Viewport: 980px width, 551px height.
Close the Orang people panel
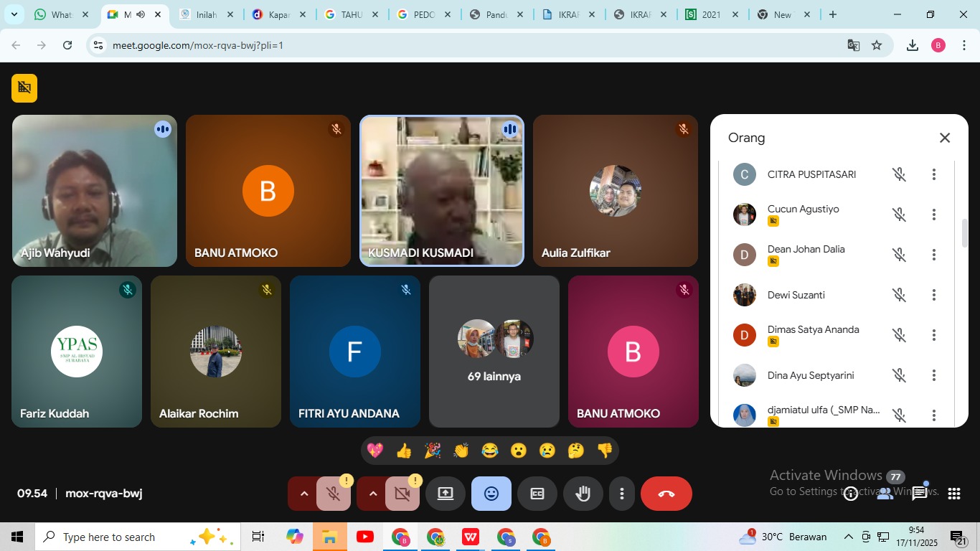[945, 138]
